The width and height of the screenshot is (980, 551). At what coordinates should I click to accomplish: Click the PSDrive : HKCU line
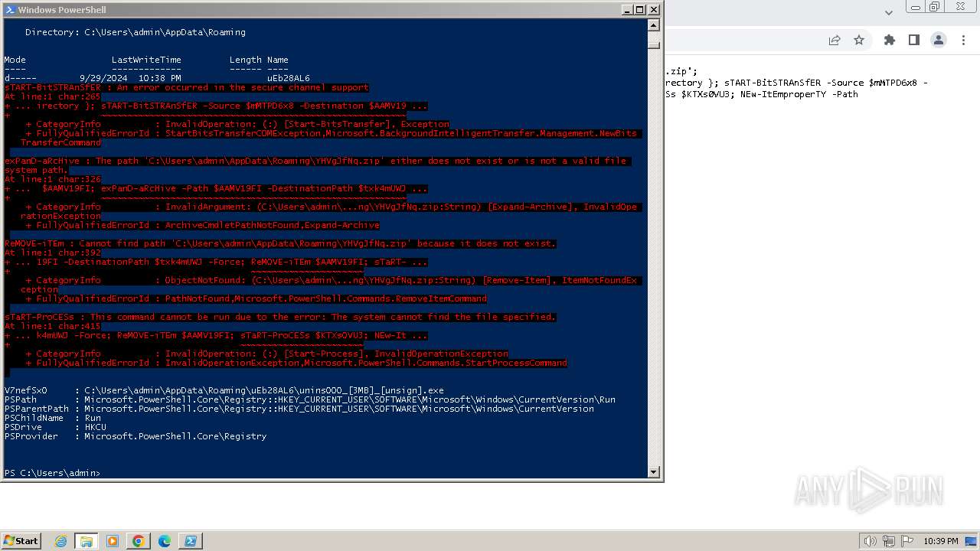point(55,427)
